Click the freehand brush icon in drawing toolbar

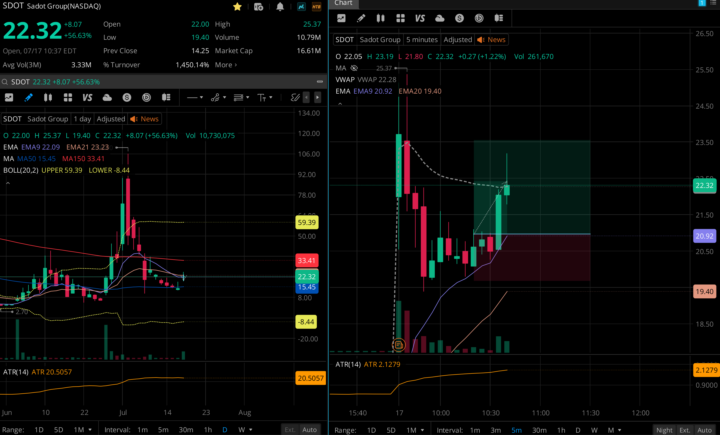(295, 97)
